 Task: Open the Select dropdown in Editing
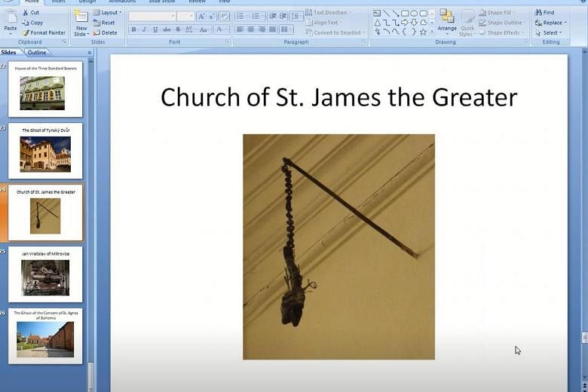(549, 33)
